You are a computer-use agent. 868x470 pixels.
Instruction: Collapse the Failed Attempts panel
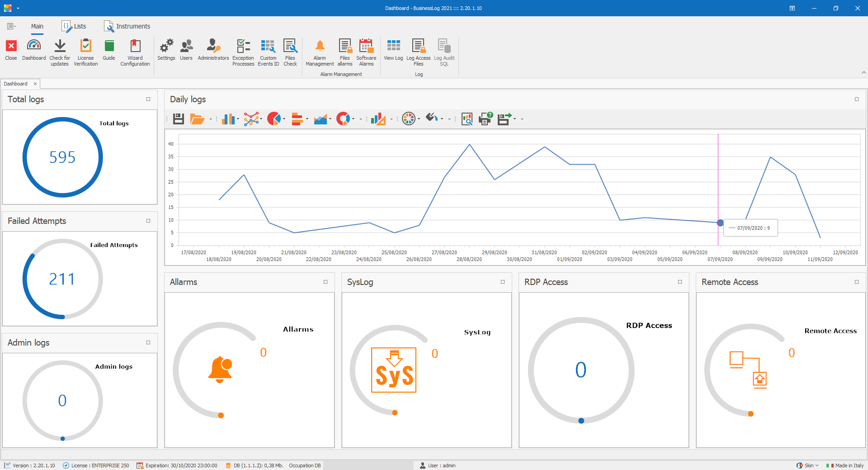pyautogui.click(x=148, y=221)
